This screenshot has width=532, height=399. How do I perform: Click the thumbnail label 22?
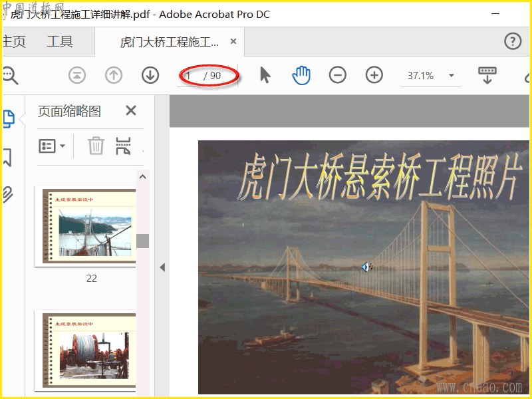(x=92, y=279)
